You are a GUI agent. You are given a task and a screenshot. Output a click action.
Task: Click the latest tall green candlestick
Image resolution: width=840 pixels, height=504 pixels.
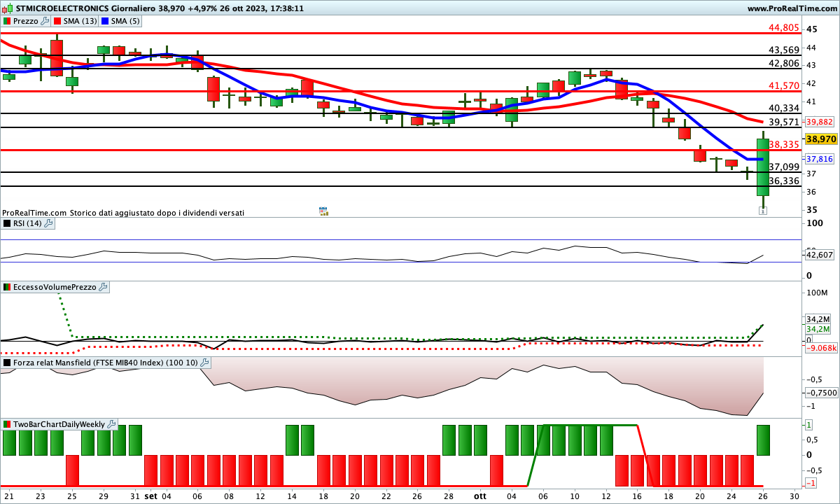(763, 167)
